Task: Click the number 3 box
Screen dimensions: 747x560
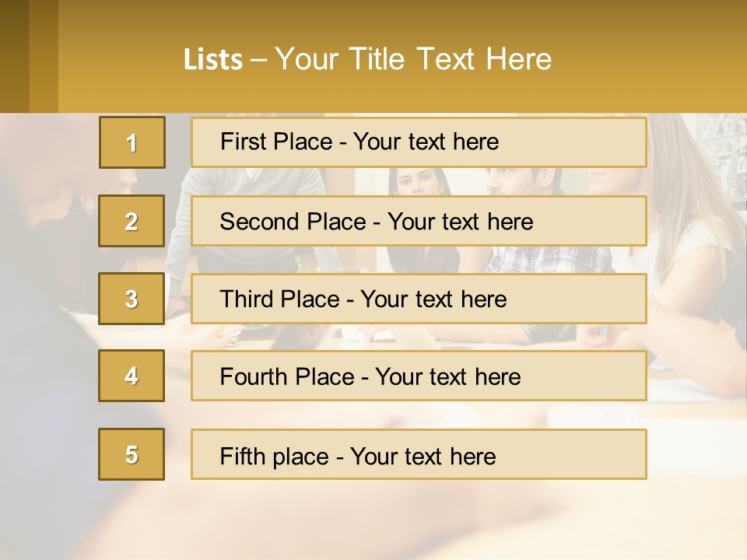Action: (x=132, y=299)
